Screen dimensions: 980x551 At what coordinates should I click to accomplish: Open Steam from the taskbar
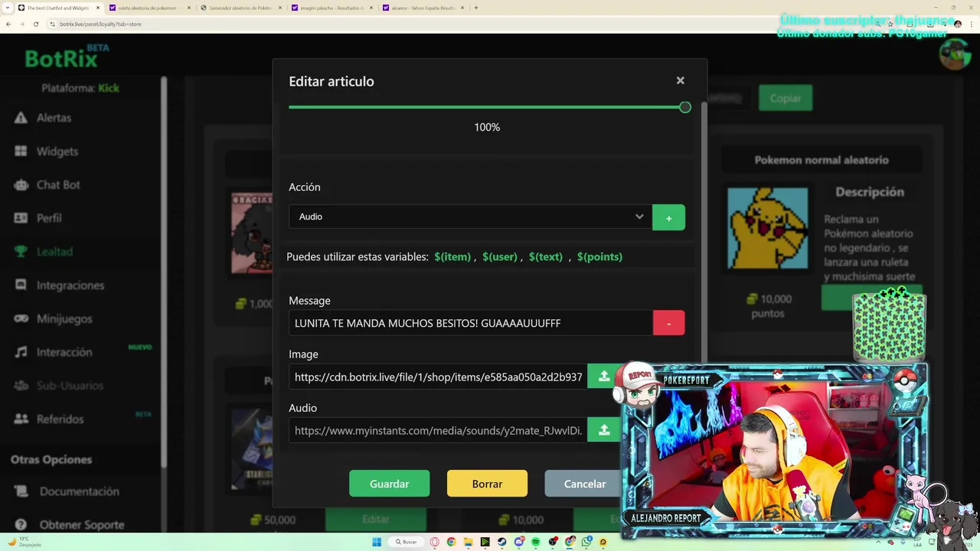(x=501, y=542)
